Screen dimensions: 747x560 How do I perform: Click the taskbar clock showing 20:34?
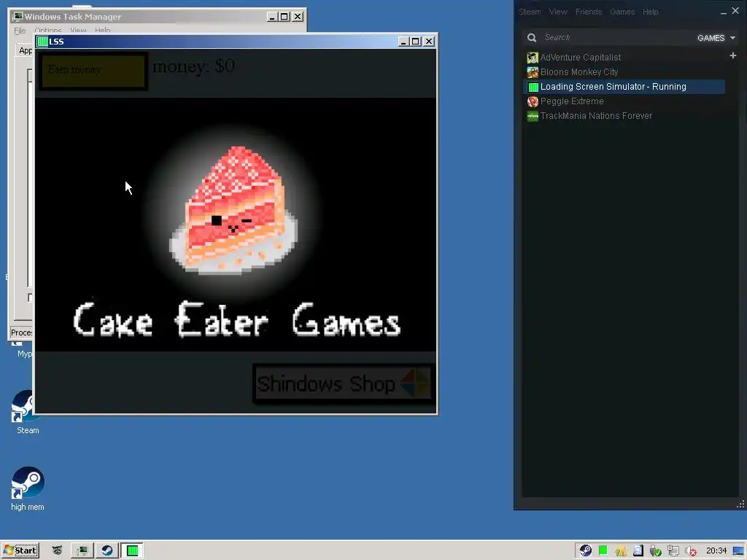point(716,551)
